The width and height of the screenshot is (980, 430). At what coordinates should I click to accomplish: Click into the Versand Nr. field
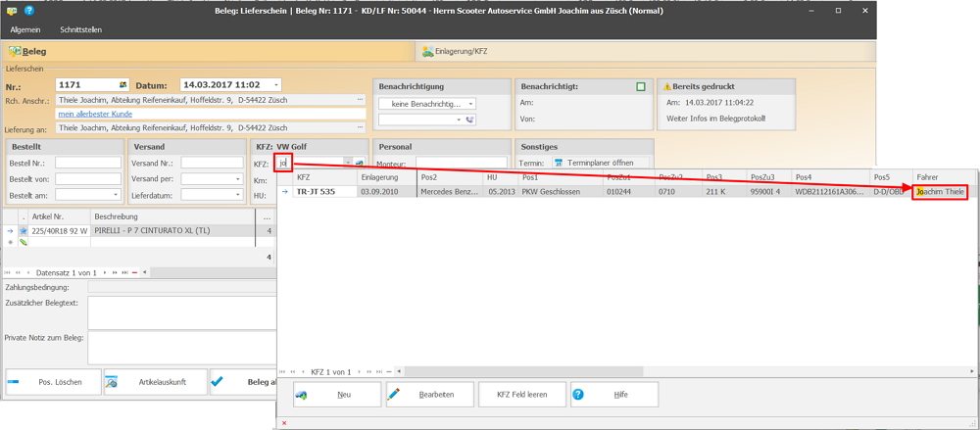(x=212, y=163)
